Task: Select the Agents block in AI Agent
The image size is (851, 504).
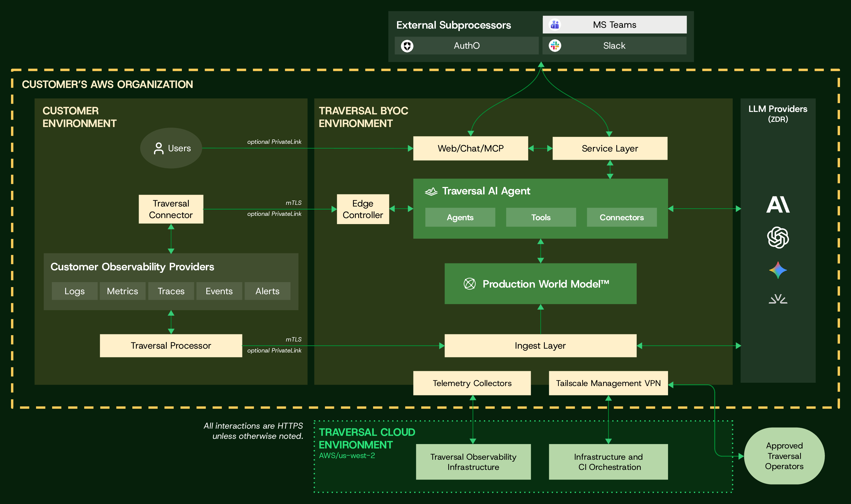Action: pos(460,217)
